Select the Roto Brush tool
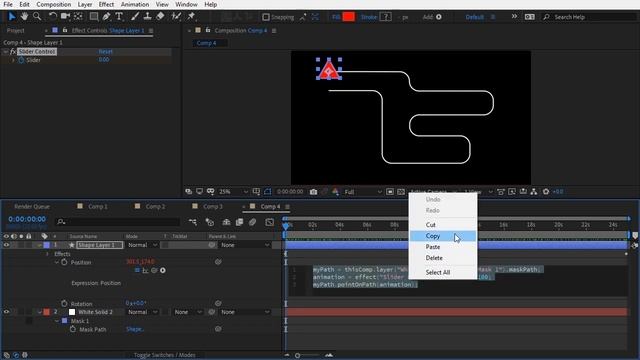This screenshot has width=640, height=360. tap(176, 16)
